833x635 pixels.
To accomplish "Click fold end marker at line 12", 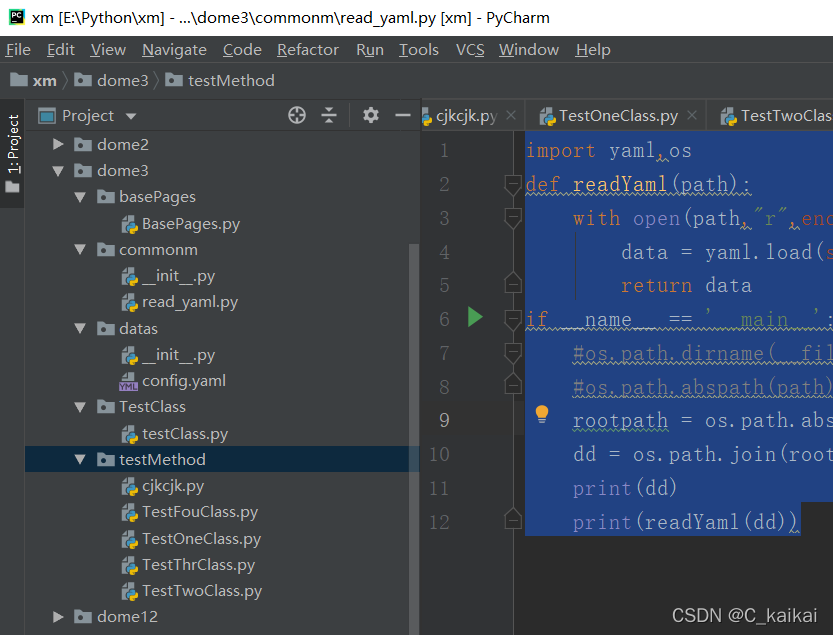I will [x=513, y=519].
